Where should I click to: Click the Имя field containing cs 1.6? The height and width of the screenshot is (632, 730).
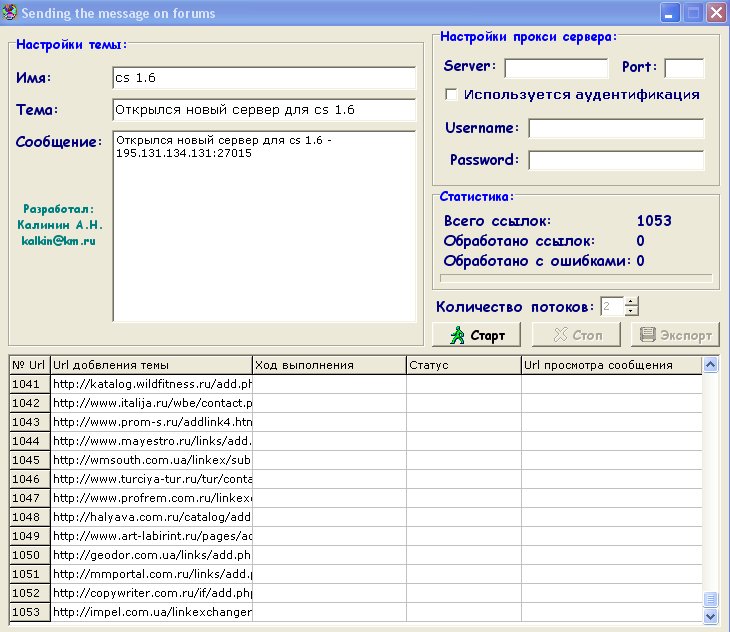264,78
